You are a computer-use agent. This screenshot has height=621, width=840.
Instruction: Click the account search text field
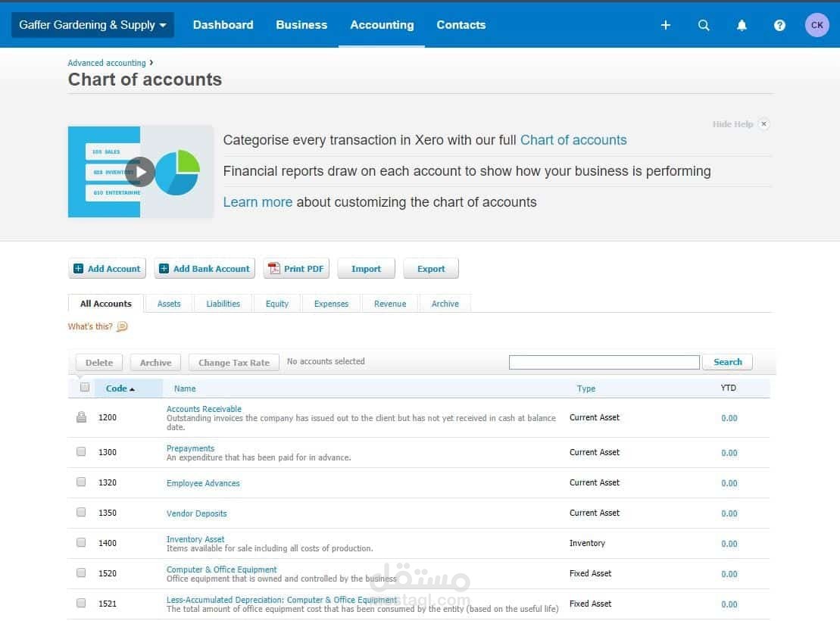604,362
